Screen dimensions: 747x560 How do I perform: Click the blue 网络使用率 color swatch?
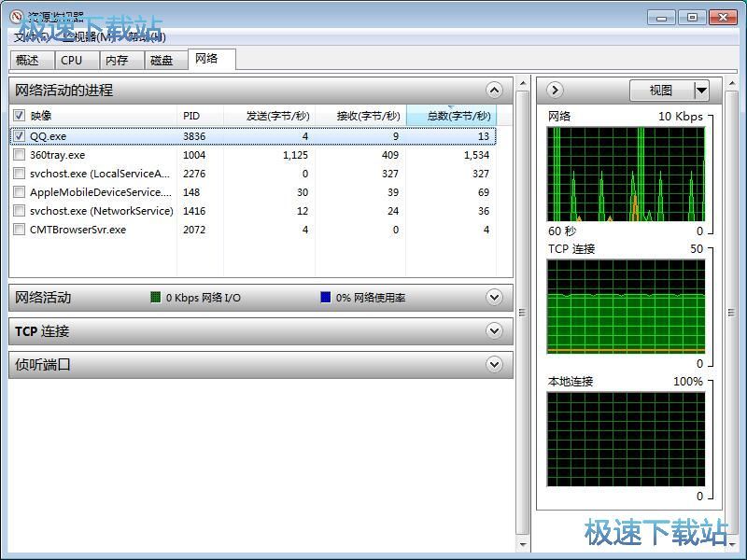tap(326, 298)
